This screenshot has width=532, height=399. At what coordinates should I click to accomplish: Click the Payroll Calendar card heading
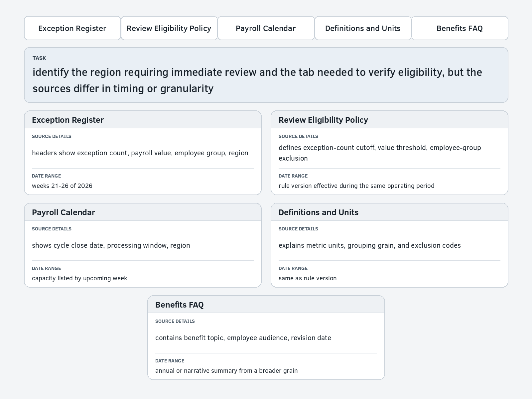[x=64, y=212]
